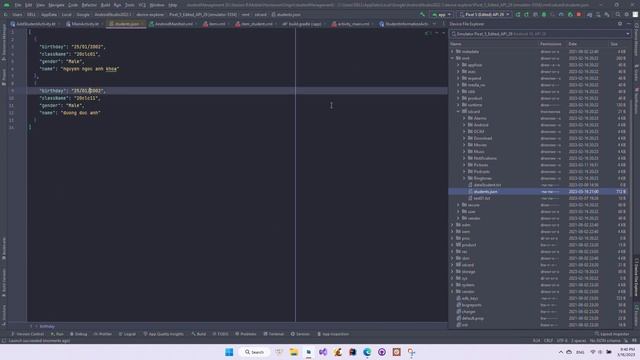Screen dimensions: 640x360
Task: Open Version Control tool window button
Action: (x=28, y=334)
